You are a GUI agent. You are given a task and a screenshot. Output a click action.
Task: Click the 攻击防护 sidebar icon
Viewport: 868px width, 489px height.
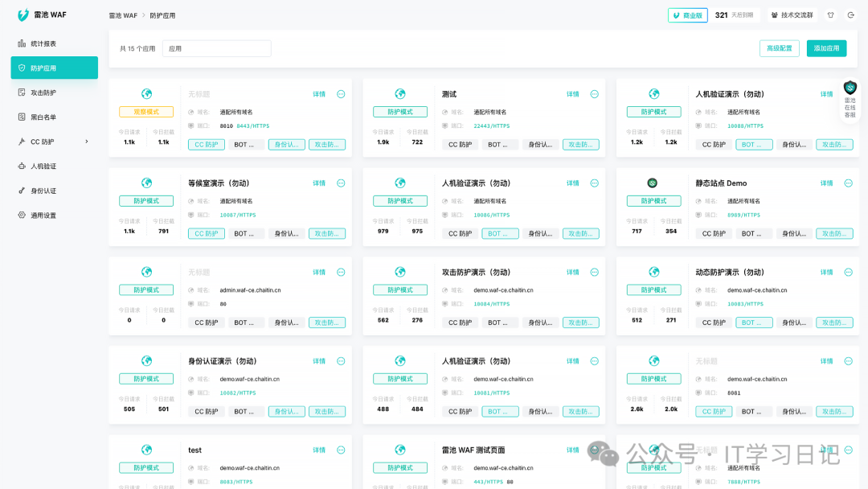click(23, 92)
